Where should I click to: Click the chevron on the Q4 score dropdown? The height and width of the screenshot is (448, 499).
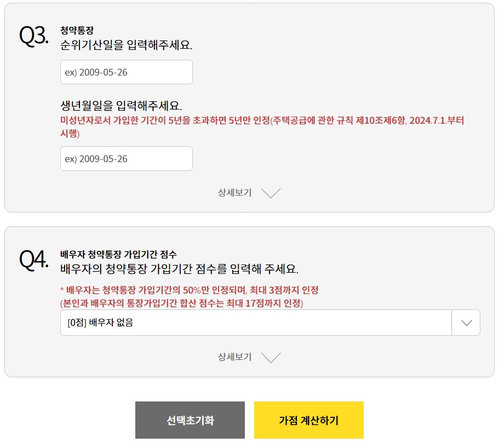click(x=466, y=323)
